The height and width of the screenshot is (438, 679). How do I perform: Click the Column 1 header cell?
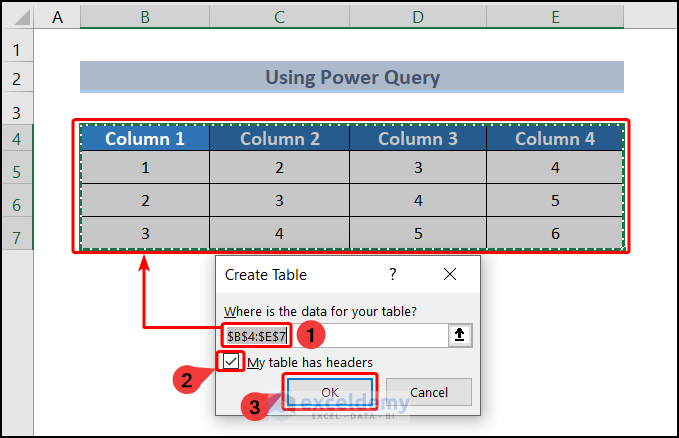coord(145,139)
